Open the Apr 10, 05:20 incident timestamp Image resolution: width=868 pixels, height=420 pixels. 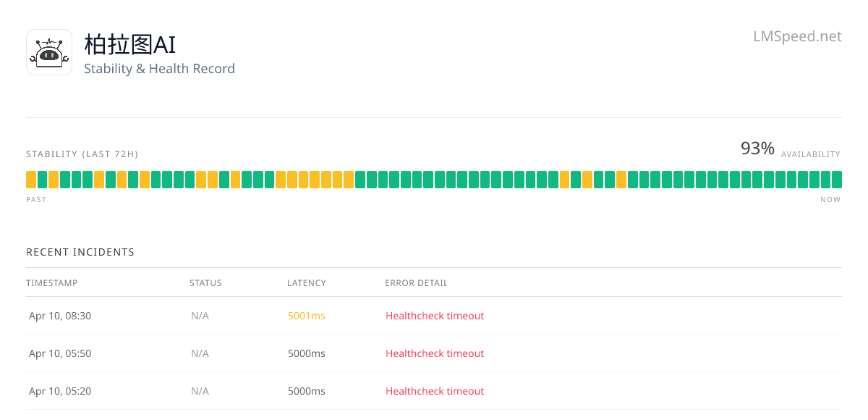pyautogui.click(x=60, y=391)
